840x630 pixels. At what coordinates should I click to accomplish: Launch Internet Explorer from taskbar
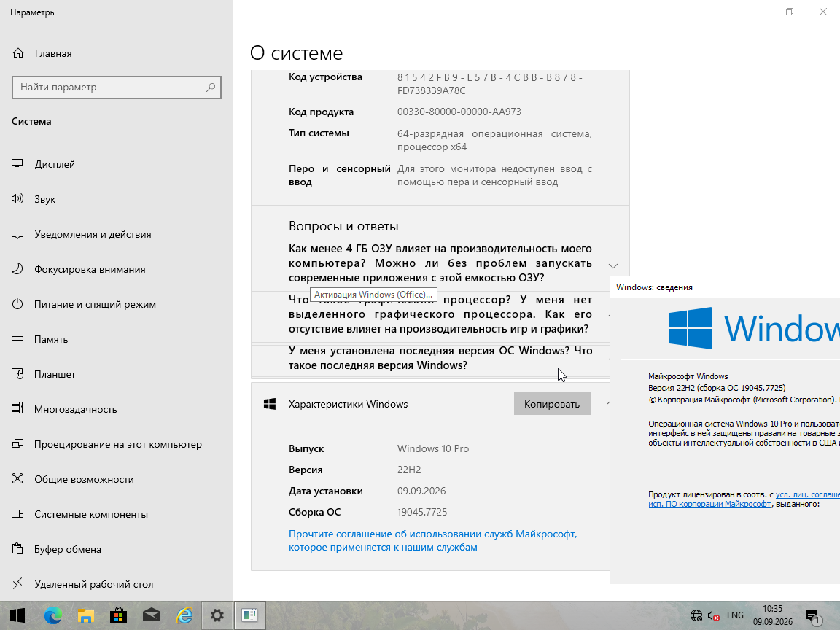tap(184, 615)
